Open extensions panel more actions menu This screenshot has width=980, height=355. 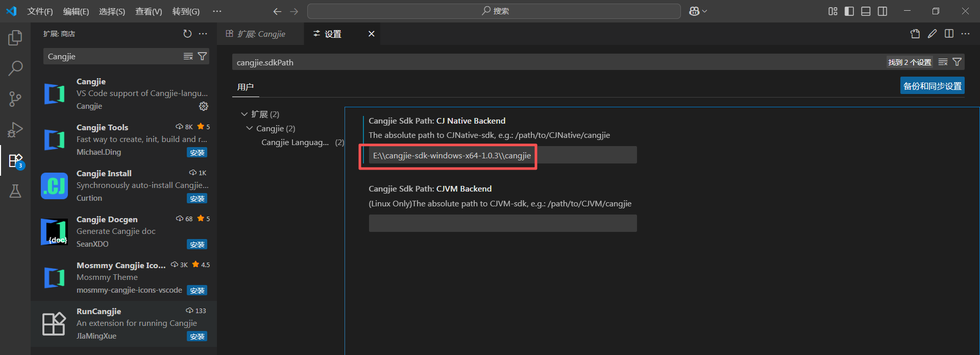(203, 34)
